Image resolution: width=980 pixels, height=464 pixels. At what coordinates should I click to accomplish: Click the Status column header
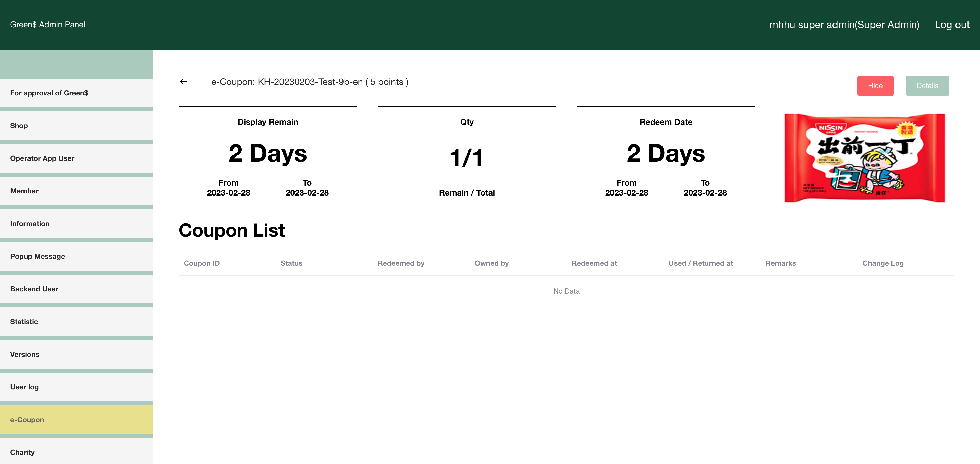point(291,263)
